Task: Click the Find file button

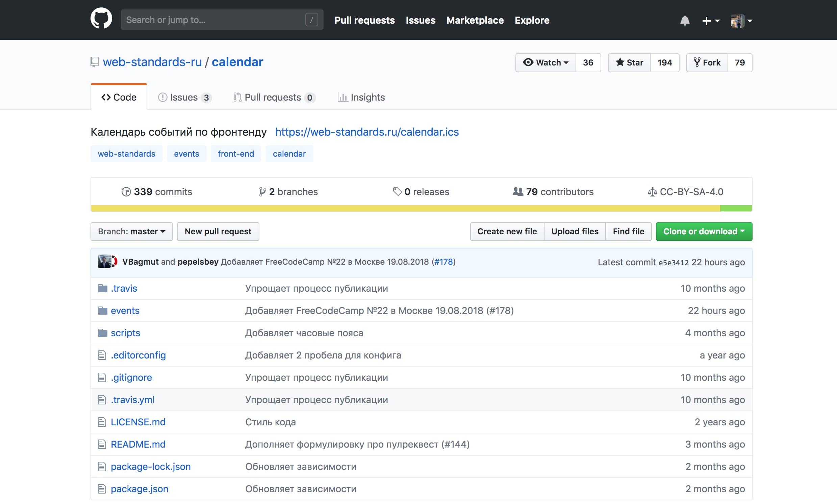Action: [x=628, y=231]
